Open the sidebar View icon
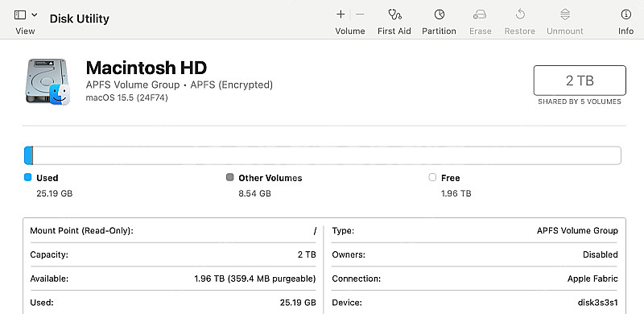Screen dimensions: 644x314 click(x=20, y=14)
